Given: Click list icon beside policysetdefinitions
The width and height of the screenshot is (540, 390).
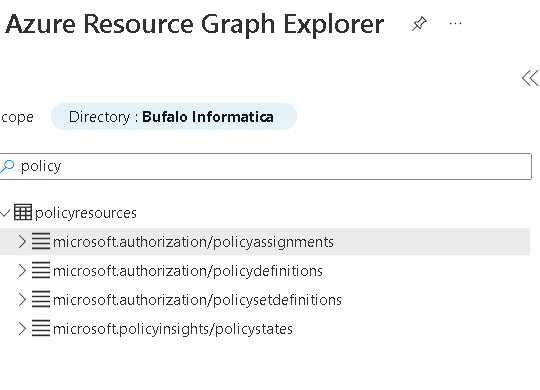Looking at the screenshot, I should tap(41, 299).
